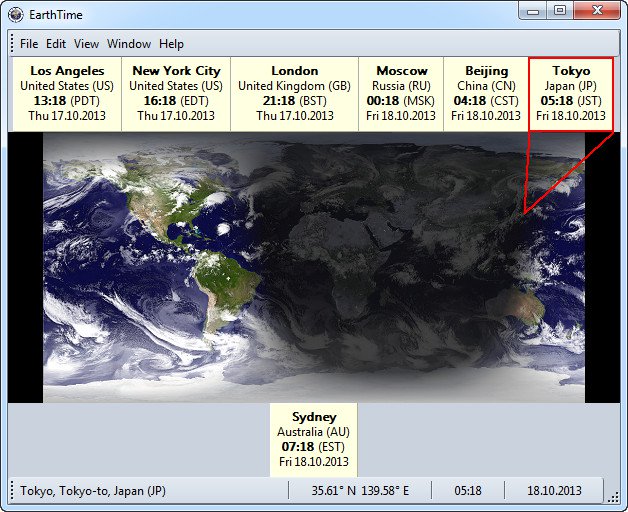Open the Help menu

tap(172, 44)
